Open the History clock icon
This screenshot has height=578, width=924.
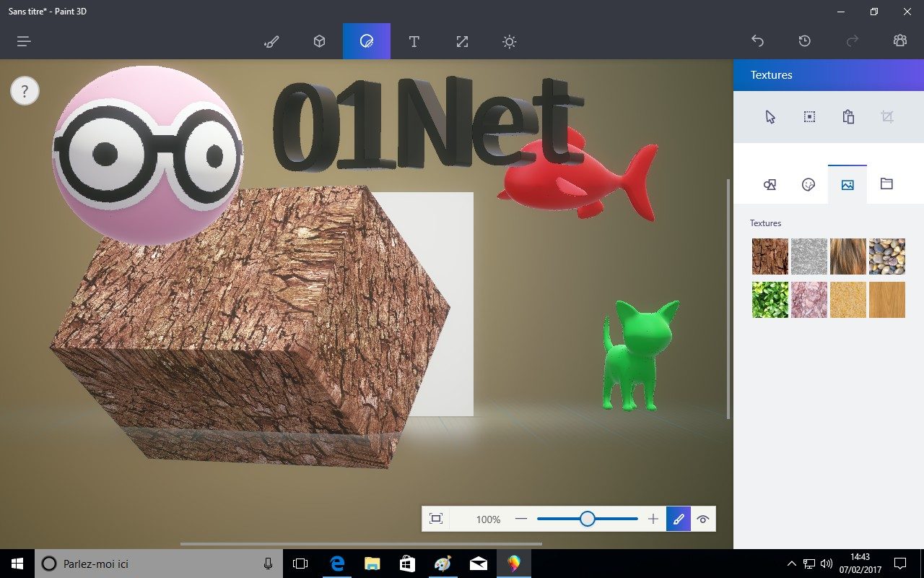804,41
